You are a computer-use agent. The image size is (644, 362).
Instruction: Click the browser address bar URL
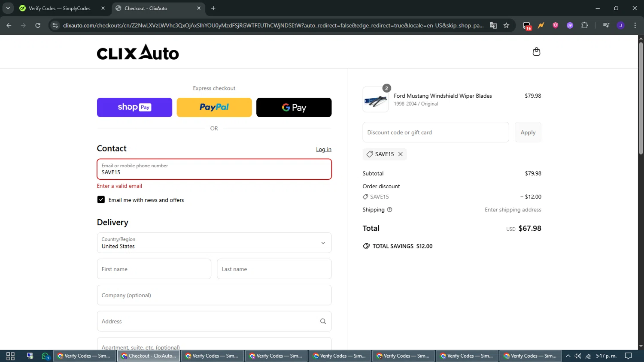(273, 25)
